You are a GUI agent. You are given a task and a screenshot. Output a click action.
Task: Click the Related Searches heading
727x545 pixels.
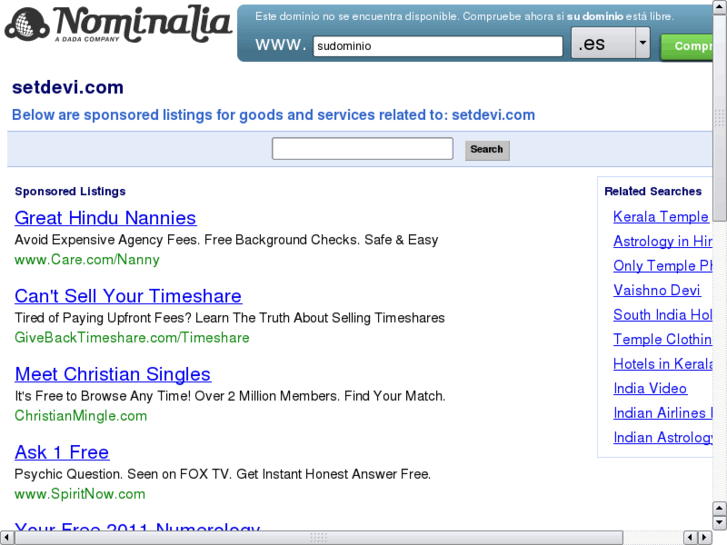(x=653, y=192)
